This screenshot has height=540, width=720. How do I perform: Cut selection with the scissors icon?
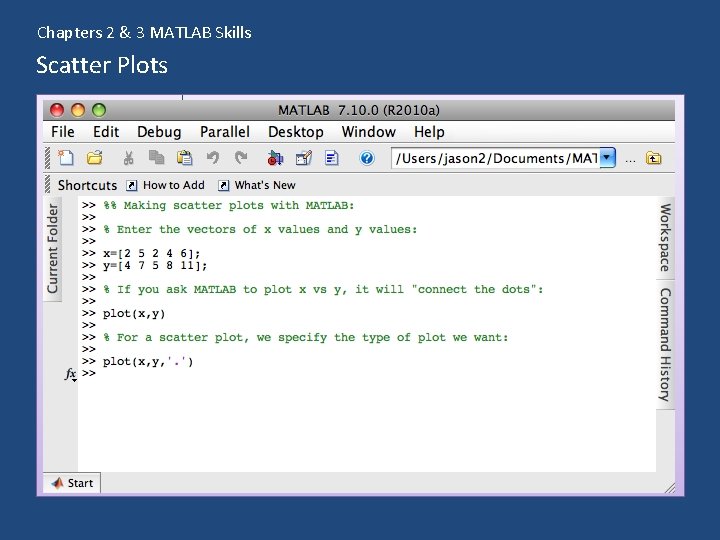pyautogui.click(x=129, y=158)
